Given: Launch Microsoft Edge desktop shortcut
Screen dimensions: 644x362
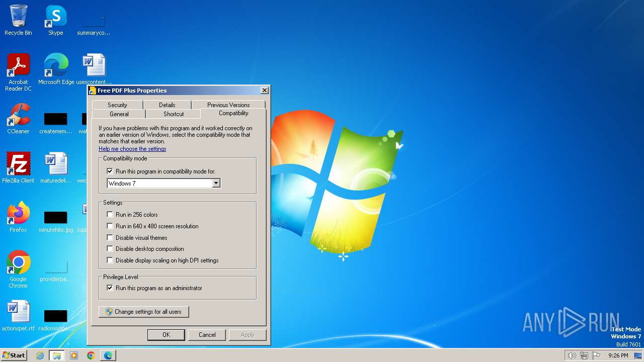Looking at the screenshot, I should [x=56, y=69].
